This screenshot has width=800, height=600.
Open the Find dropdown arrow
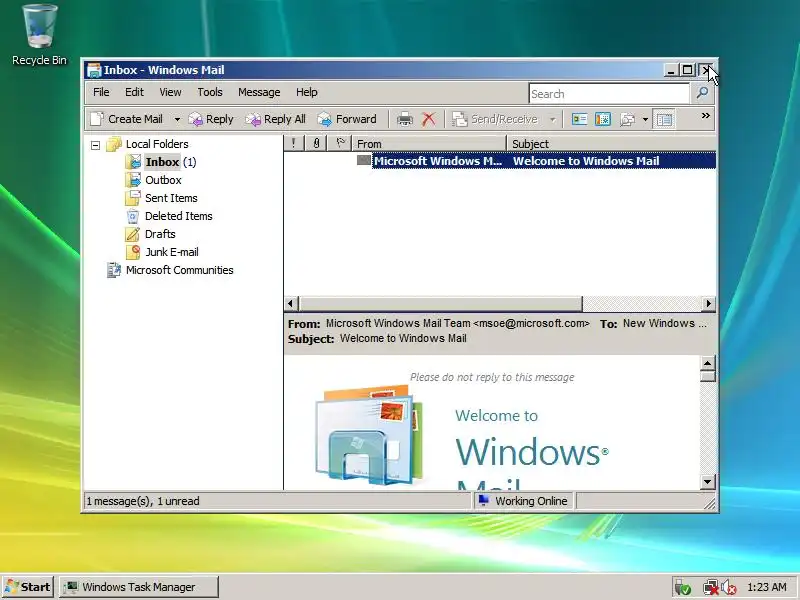[x=645, y=119]
